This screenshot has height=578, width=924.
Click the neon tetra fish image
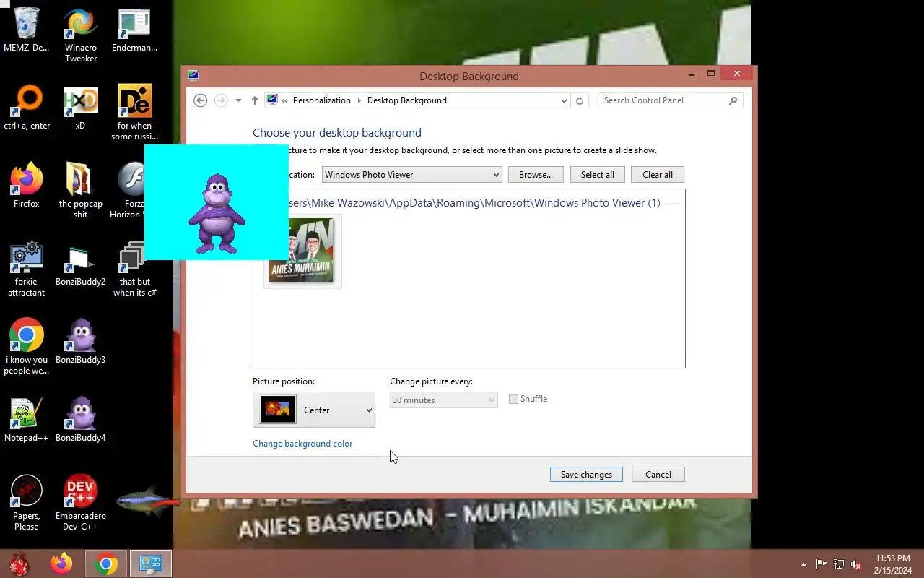[x=147, y=500]
